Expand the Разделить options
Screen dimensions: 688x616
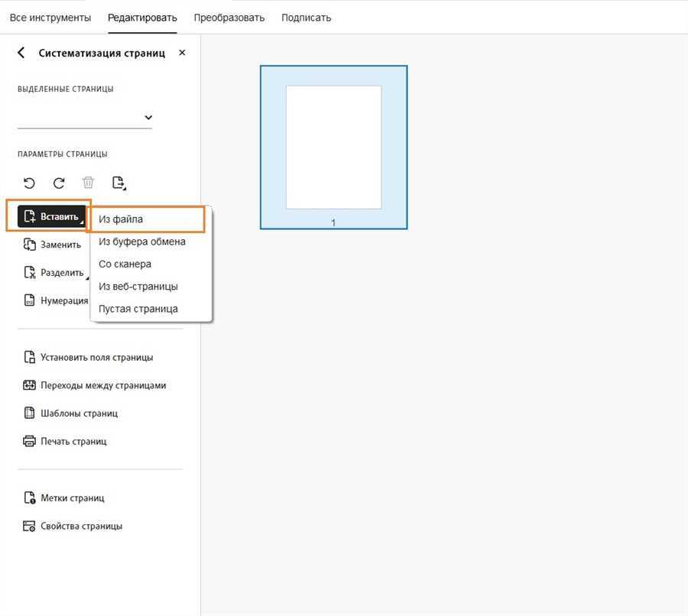pos(55,272)
